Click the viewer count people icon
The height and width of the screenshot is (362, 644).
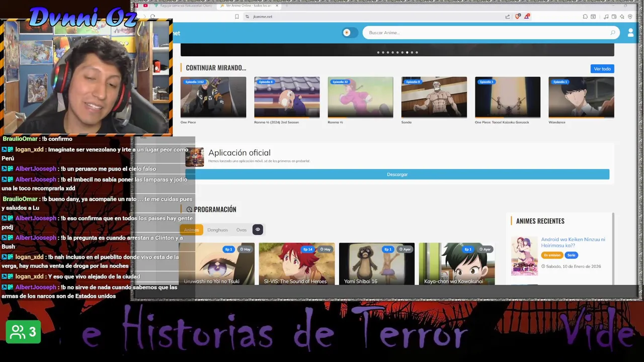18,332
